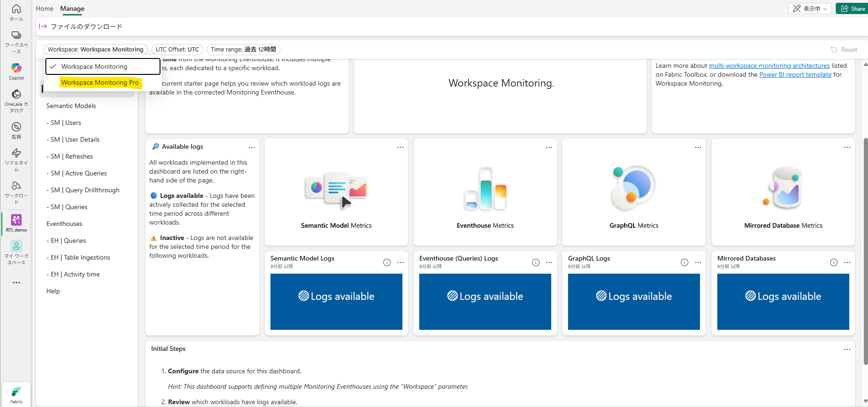Open Eventhouse Metrics tile ellipsis menu
This screenshot has width=868, height=407.
point(549,147)
